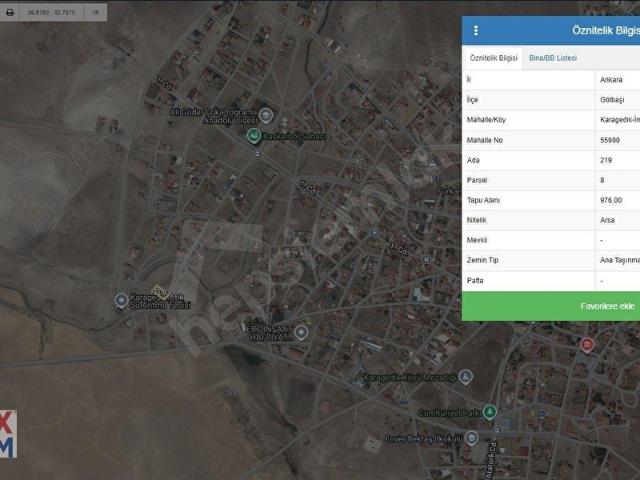This screenshot has height=480, width=640.
Task: Click the red home marker on the map
Action: [587, 345]
